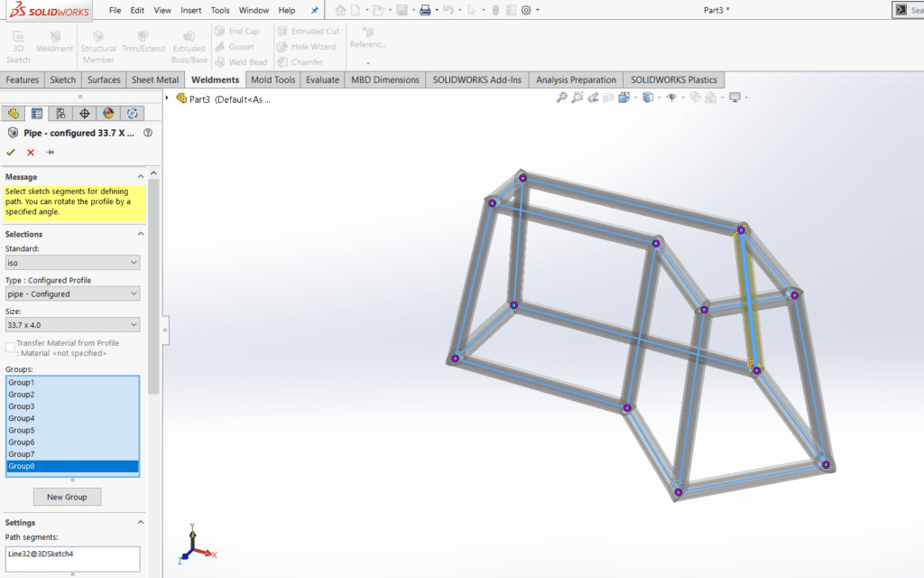Switch to the ConfigurationManager tab icon
The image size is (924, 578).
tap(60, 114)
